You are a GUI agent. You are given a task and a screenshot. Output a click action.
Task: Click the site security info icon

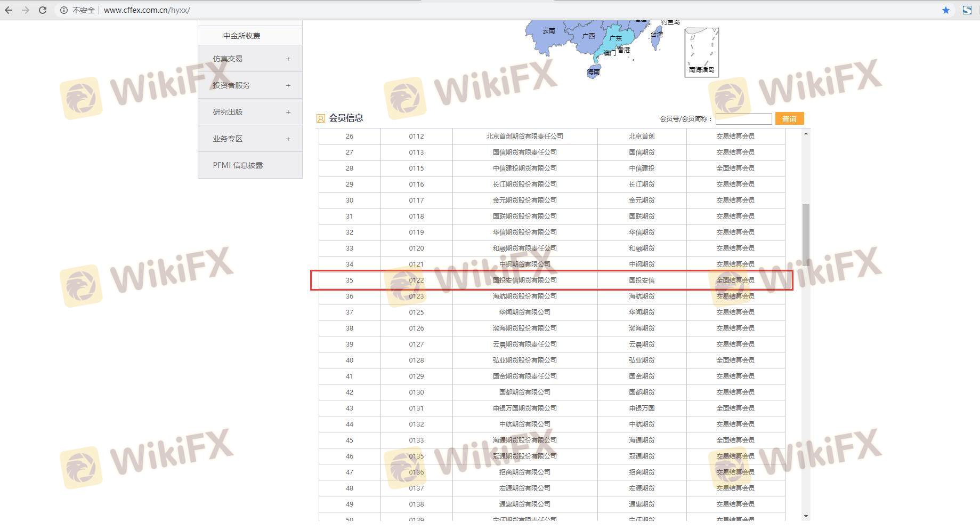tap(64, 10)
